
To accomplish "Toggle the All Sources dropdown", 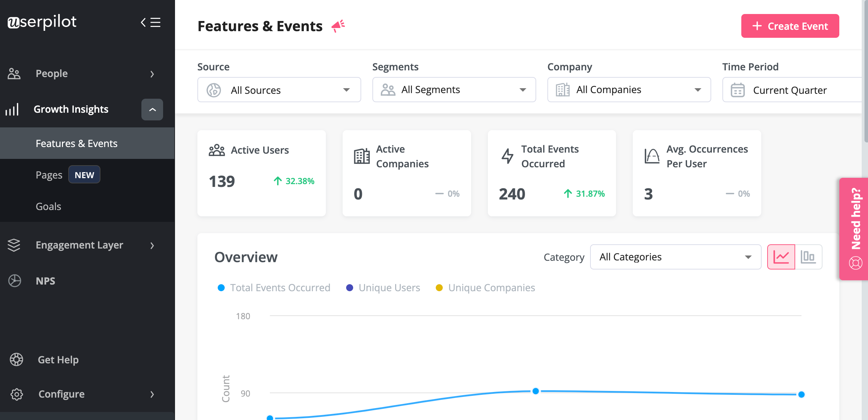I will coord(279,90).
